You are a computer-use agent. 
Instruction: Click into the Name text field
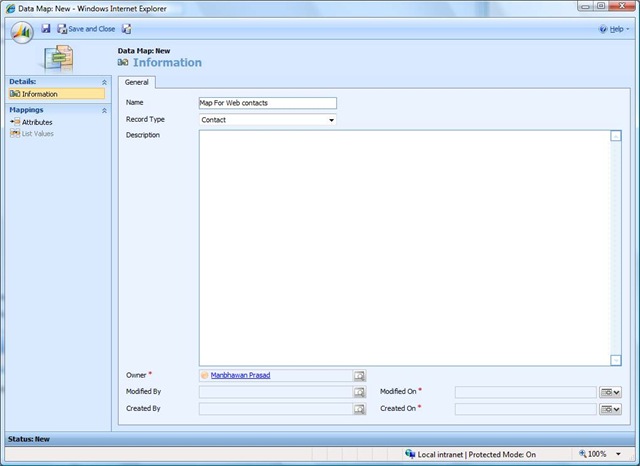[x=267, y=102]
